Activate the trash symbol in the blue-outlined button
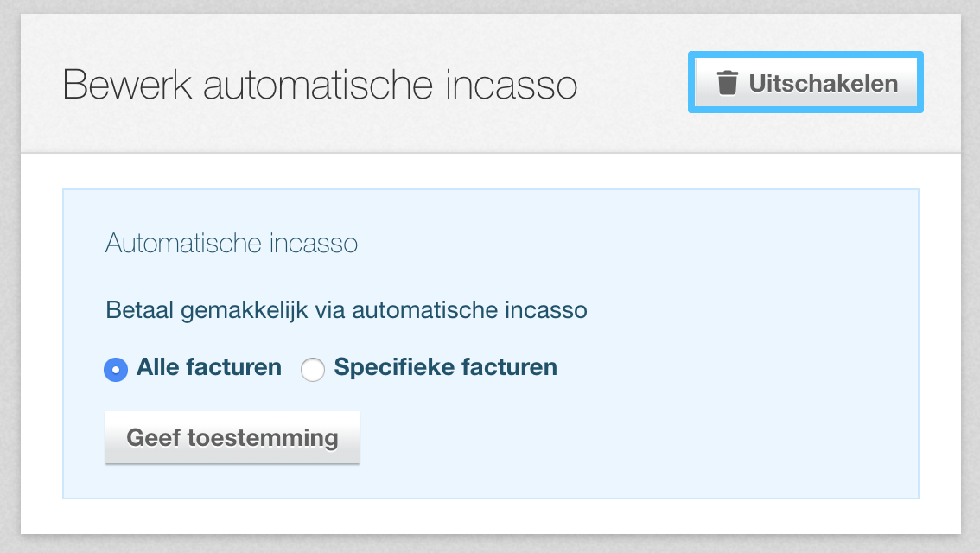980x553 pixels. (x=729, y=83)
